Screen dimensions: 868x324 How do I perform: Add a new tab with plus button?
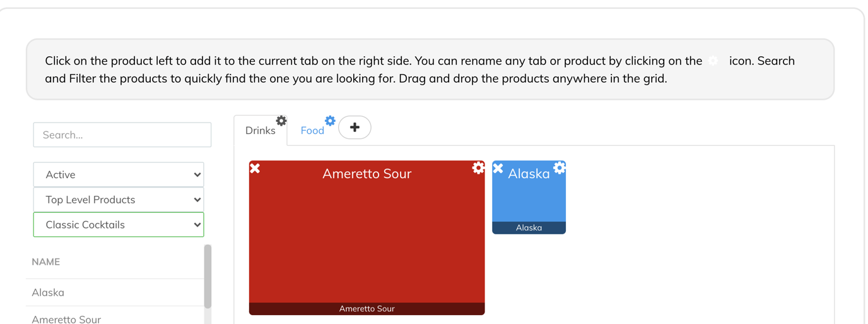click(355, 128)
